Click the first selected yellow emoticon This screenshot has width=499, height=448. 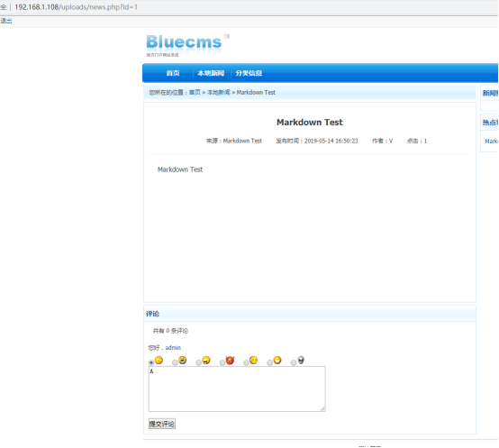point(159,361)
